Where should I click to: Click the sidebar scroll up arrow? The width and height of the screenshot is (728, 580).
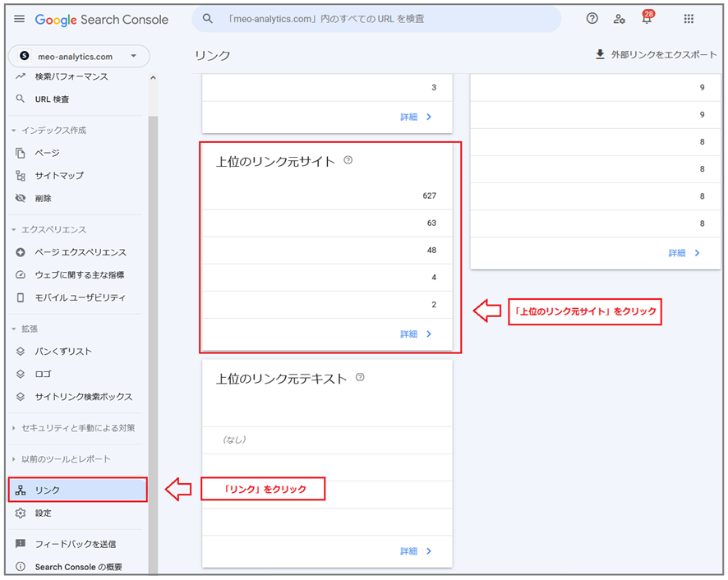click(x=153, y=78)
